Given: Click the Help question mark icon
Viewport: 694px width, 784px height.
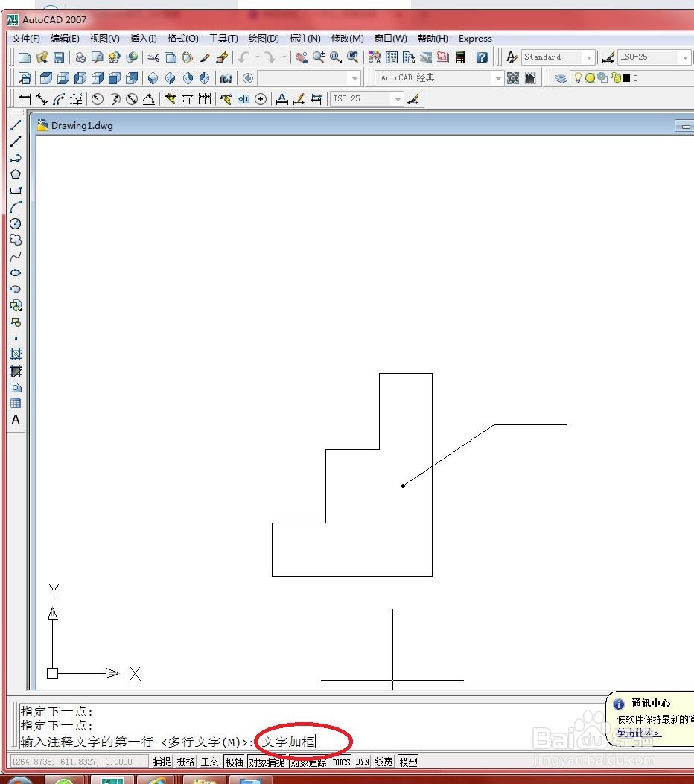Looking at the screenshot, I should coord(482,57).
